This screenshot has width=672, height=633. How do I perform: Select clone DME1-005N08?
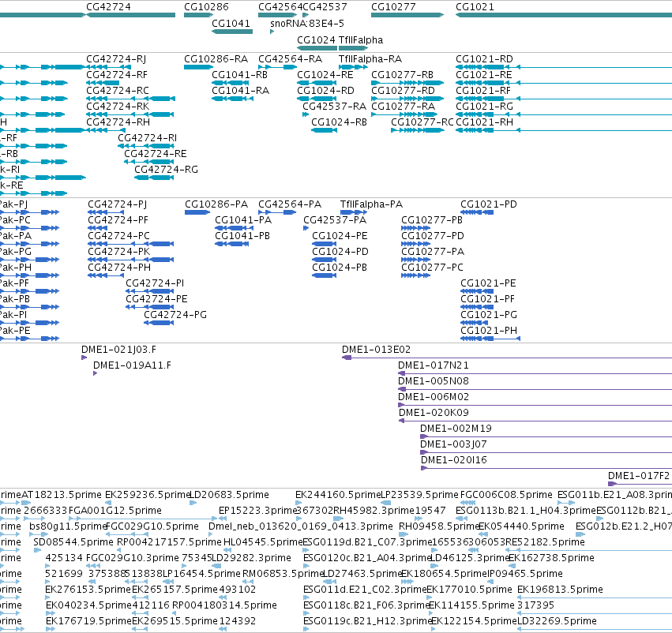point(434,381)
